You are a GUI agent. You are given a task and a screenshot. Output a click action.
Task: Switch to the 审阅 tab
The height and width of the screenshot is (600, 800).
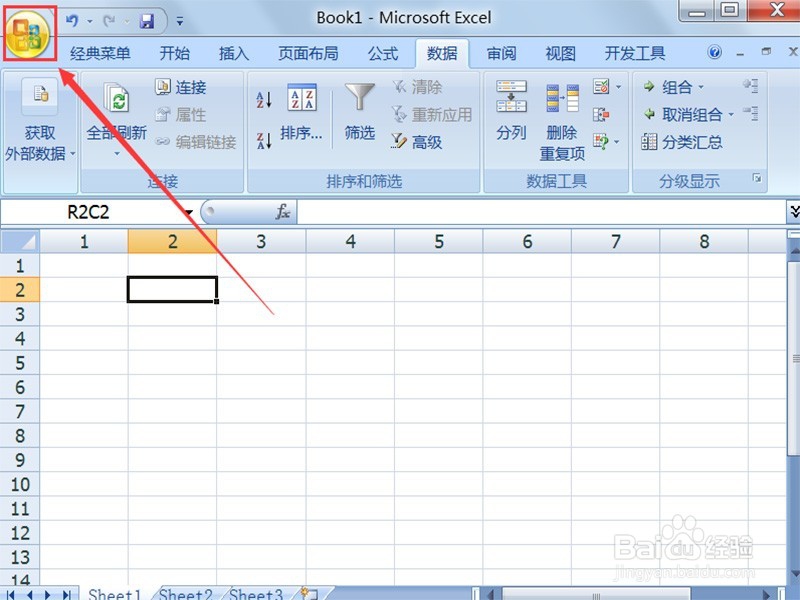[501, 54]
